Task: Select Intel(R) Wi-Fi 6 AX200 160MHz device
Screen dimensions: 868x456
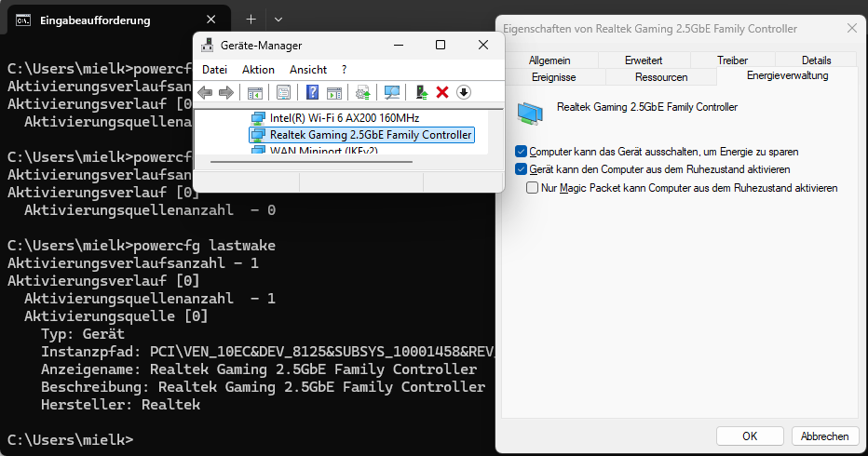Action: [345, 118]
